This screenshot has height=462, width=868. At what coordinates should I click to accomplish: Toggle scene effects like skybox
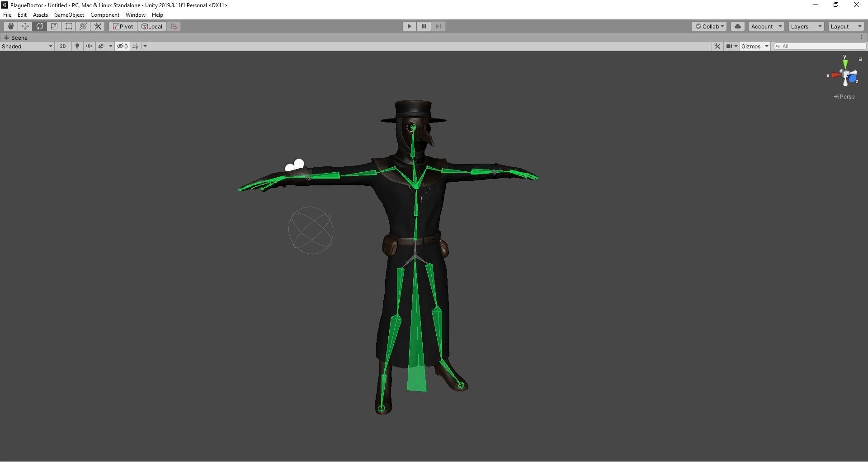tap(101, 46)
